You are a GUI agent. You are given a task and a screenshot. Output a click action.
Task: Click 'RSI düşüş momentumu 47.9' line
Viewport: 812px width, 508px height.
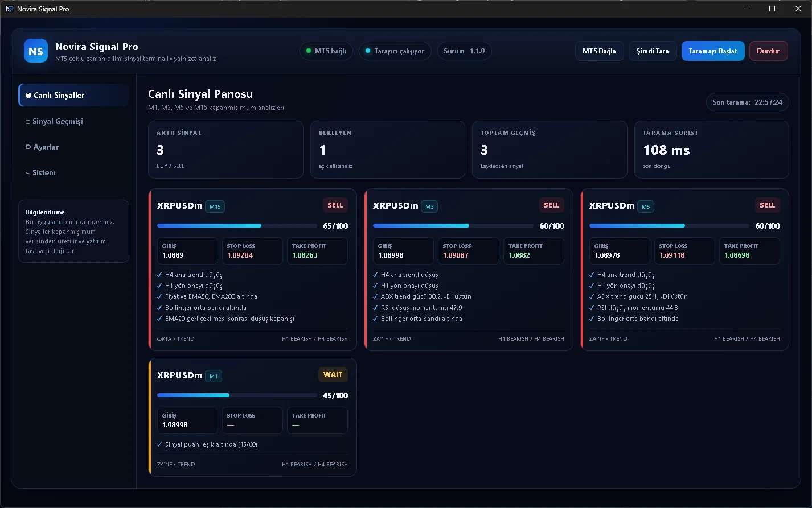coord(421,308)
